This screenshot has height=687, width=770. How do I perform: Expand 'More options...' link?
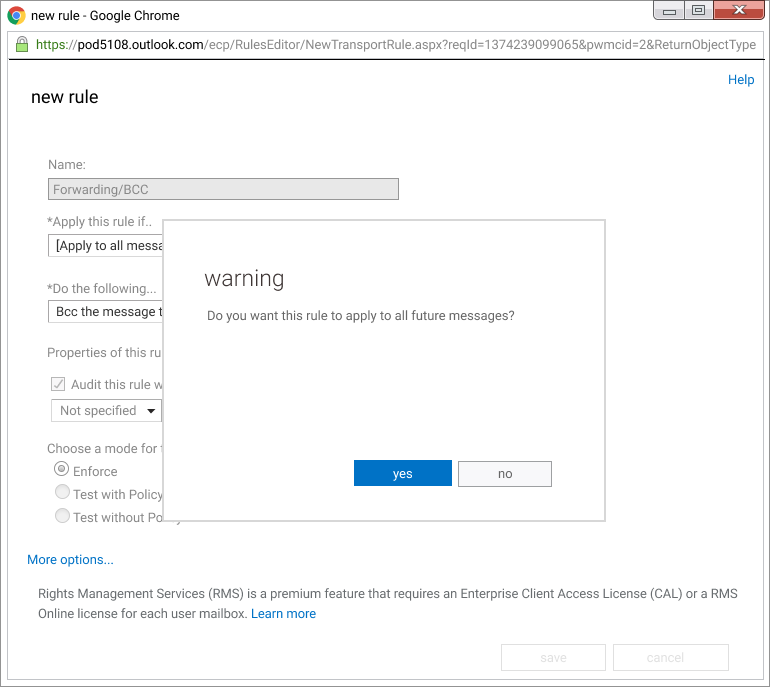[x=70, y=560]
